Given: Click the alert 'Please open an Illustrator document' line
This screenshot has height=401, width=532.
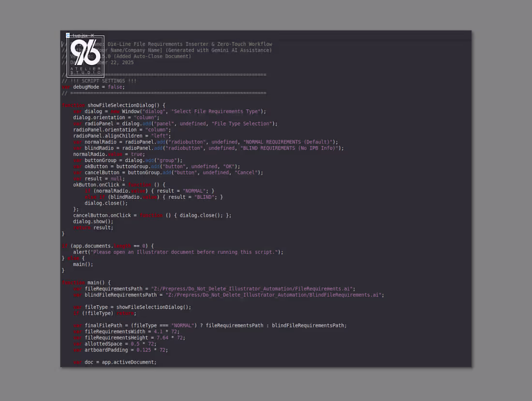Looking at the screenshot, I should pyautogui.click(x=178, y=252).
